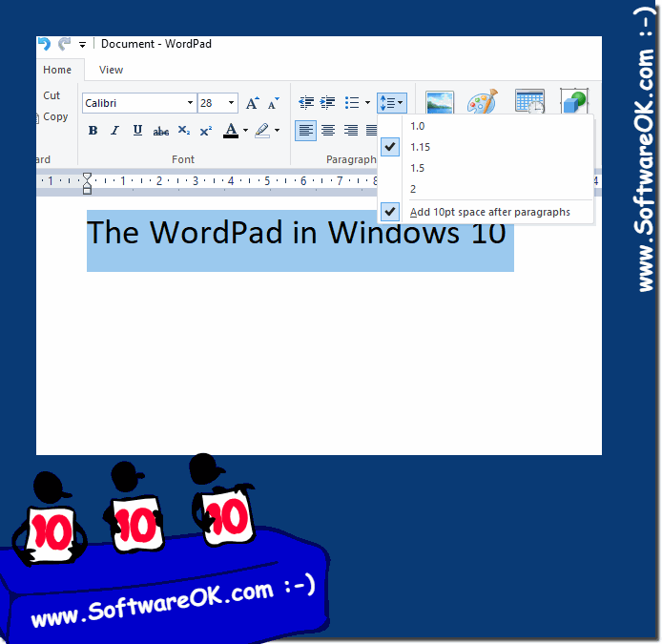The width and height of the screenshot is (662, 644).
Task: Click the Paint drawing palette icon
Action: (483, 102)
